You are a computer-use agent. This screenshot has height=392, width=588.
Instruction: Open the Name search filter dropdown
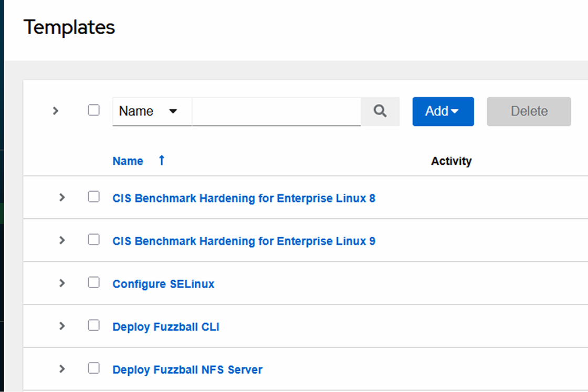152,111
